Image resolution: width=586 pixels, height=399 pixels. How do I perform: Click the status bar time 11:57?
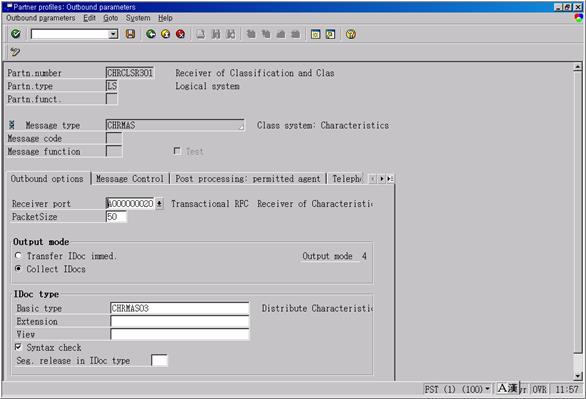(x=567, y=390)
